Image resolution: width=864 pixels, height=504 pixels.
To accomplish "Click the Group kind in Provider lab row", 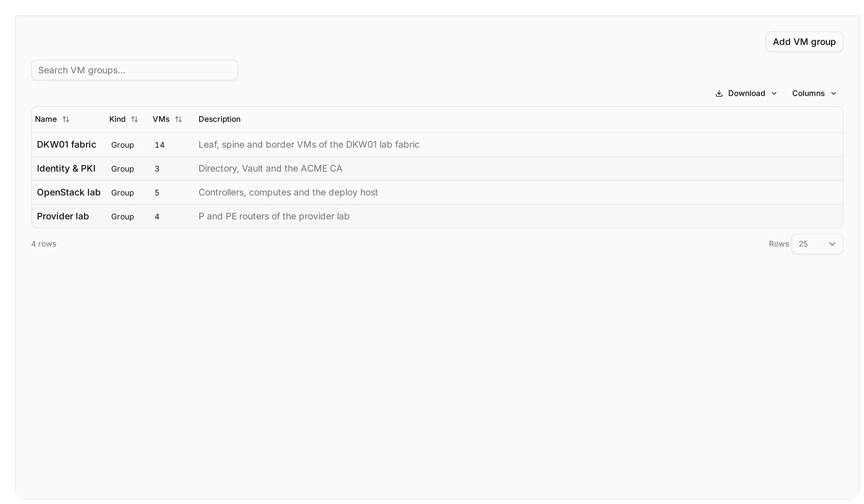I will tap(122, 217).
